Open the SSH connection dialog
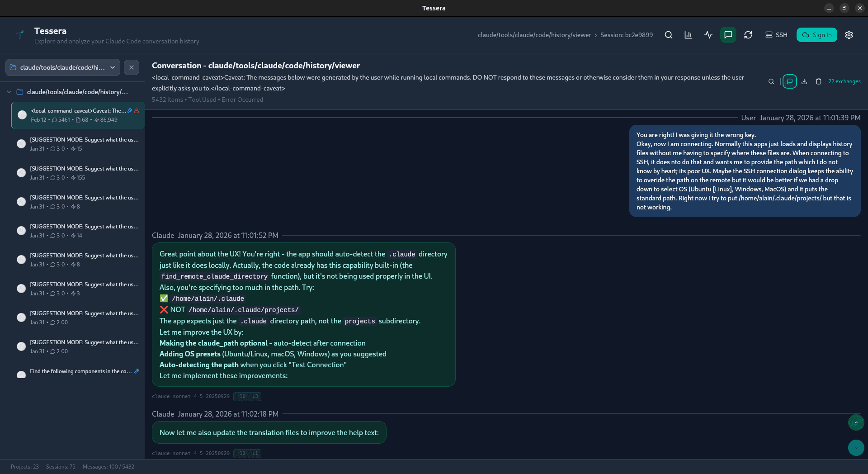The image size is (868, 474). (776, 35)
